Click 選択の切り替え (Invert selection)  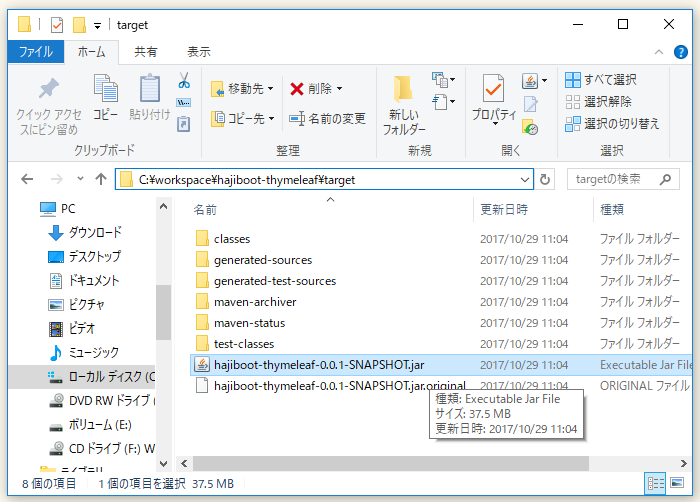click(612, 124)
